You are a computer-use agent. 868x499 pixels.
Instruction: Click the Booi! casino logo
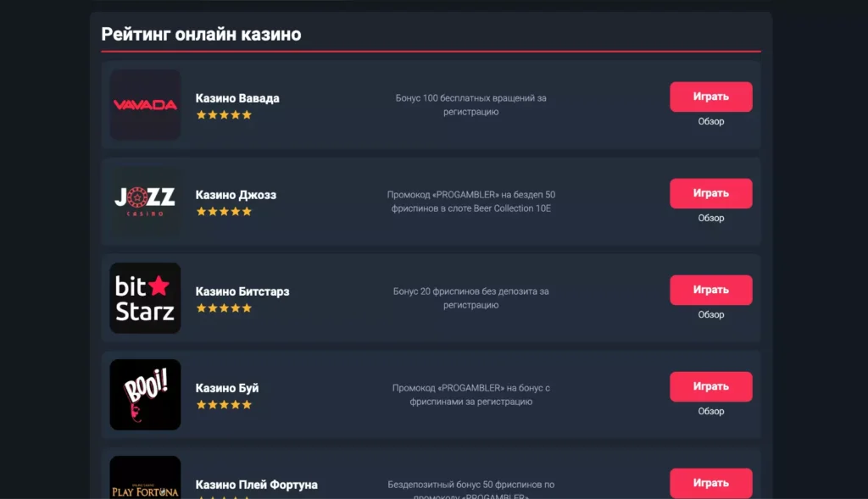point(144,395)
